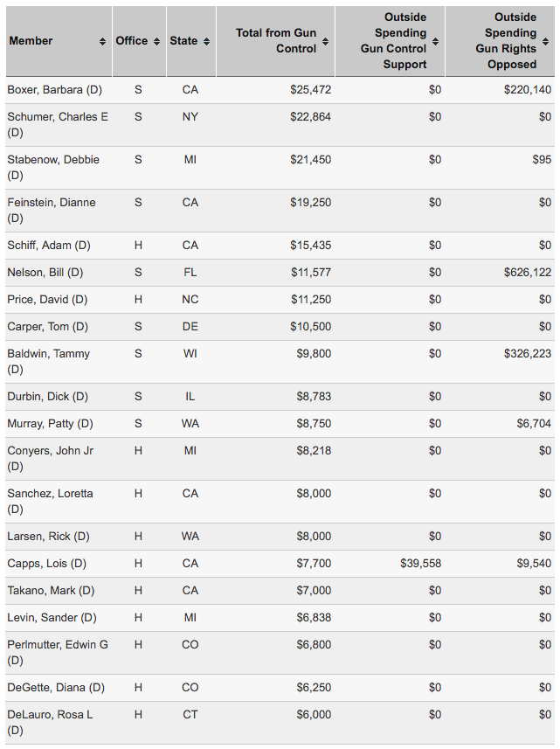Select Murray, Patty (D) member name
The width and height of the screenshot is (560, 749).
tap(50, 423)
